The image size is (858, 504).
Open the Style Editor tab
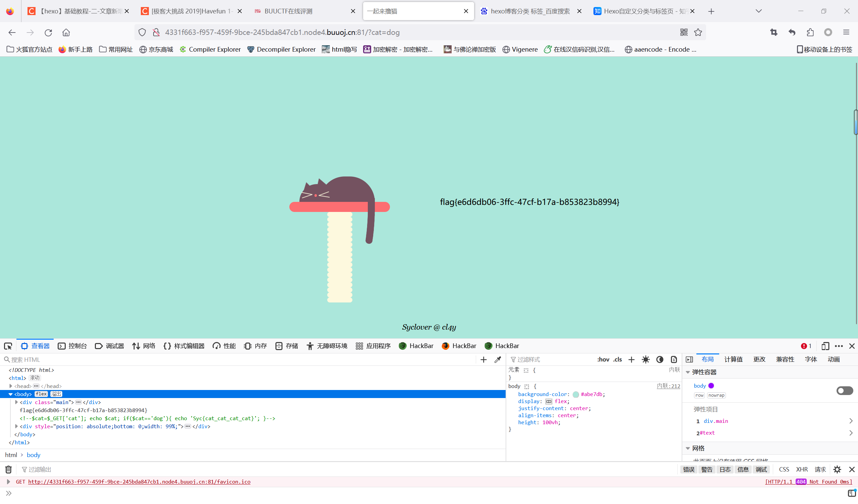point(184,346)
